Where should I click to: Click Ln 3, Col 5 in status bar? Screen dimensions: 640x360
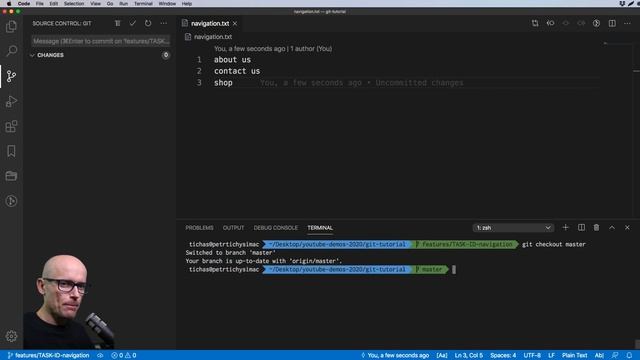pos(469,355)
